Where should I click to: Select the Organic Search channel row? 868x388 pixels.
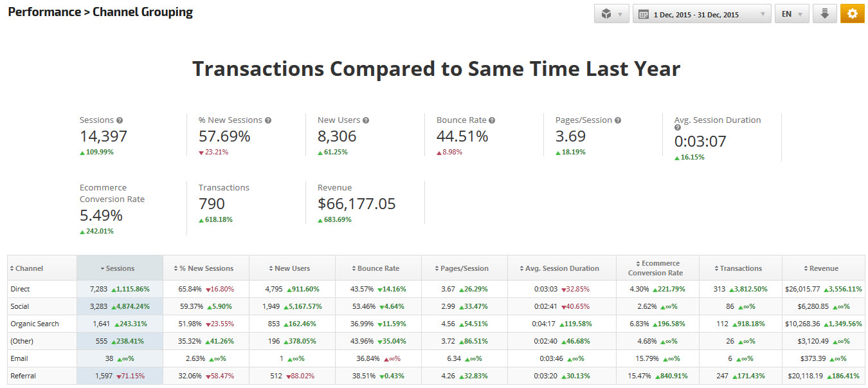click(x=34, y=324)
